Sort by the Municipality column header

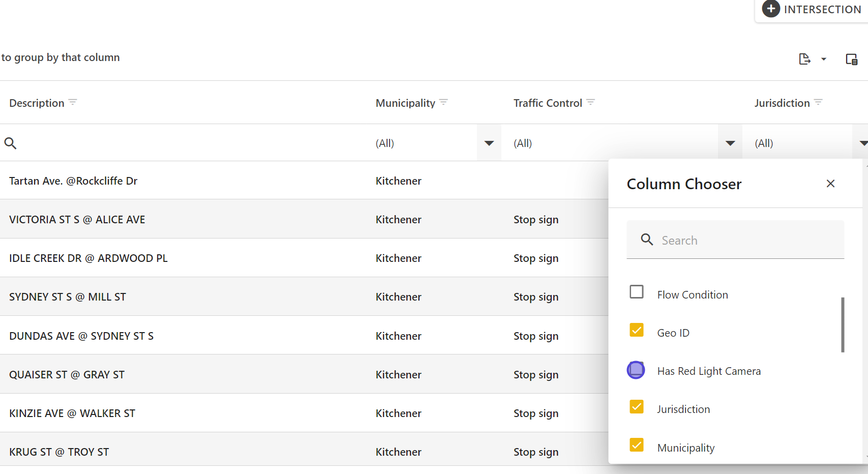tap(405, 103)
